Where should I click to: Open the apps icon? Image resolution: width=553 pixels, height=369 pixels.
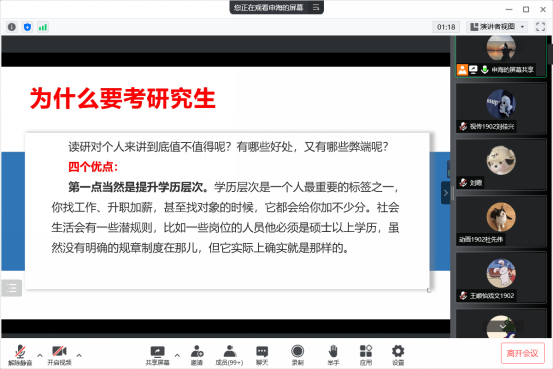[x=366, y=355]
